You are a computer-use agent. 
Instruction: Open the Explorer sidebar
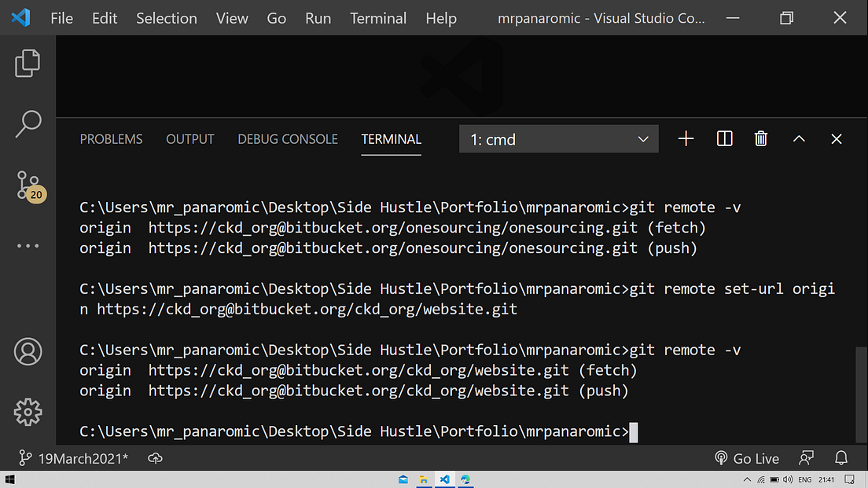pyautogui.click(x=28, y=63)
